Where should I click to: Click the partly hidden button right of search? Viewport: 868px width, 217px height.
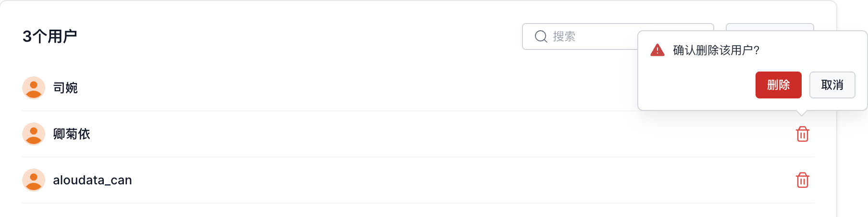[x=769, y=27]
